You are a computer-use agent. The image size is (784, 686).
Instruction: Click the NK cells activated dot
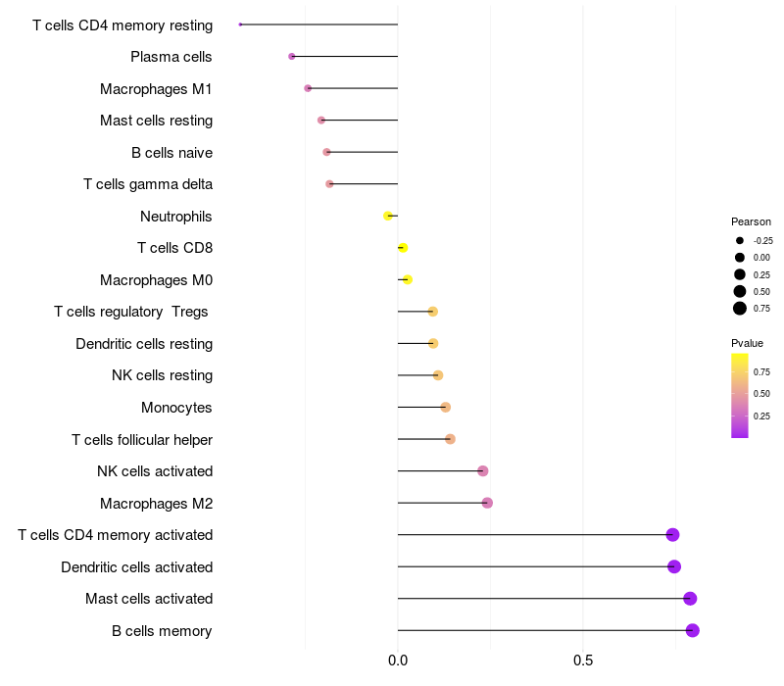click(482, 471)
